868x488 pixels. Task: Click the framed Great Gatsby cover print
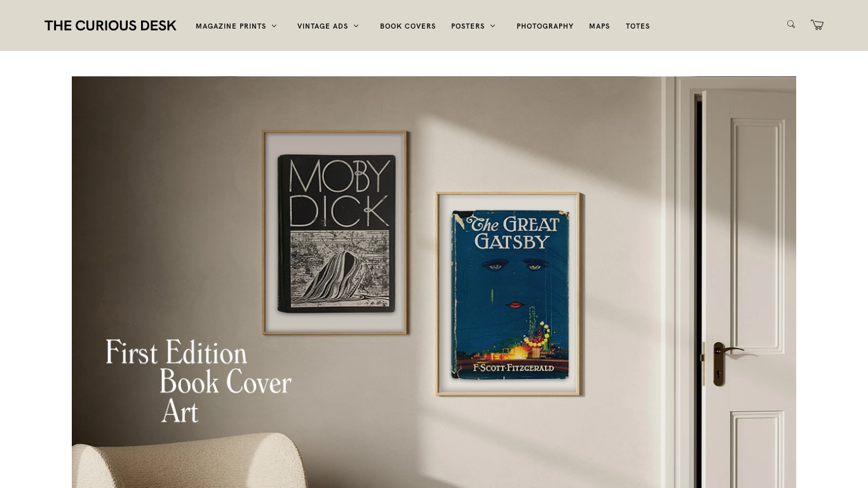point(510,294)
